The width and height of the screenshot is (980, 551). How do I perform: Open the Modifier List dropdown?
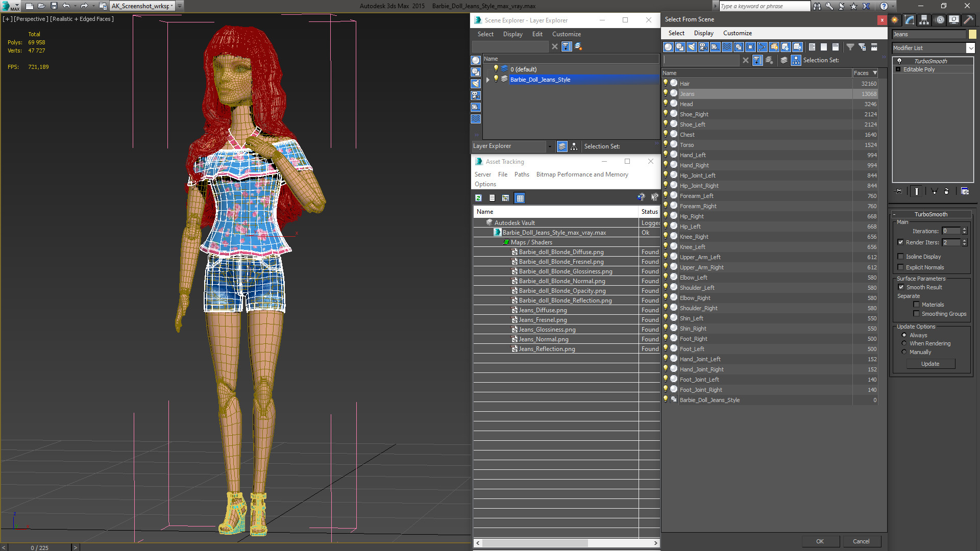(x=970, y=48)
